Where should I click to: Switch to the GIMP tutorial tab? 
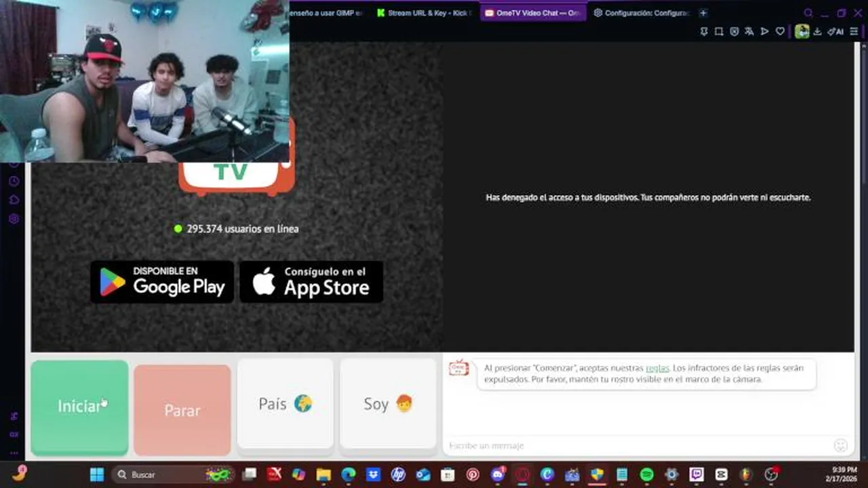[x=326, y=13]
